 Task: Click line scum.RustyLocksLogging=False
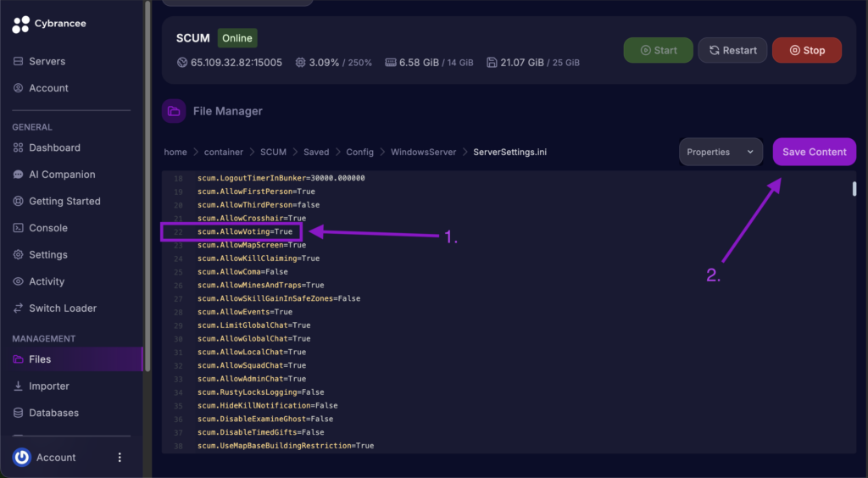(261, 392)
